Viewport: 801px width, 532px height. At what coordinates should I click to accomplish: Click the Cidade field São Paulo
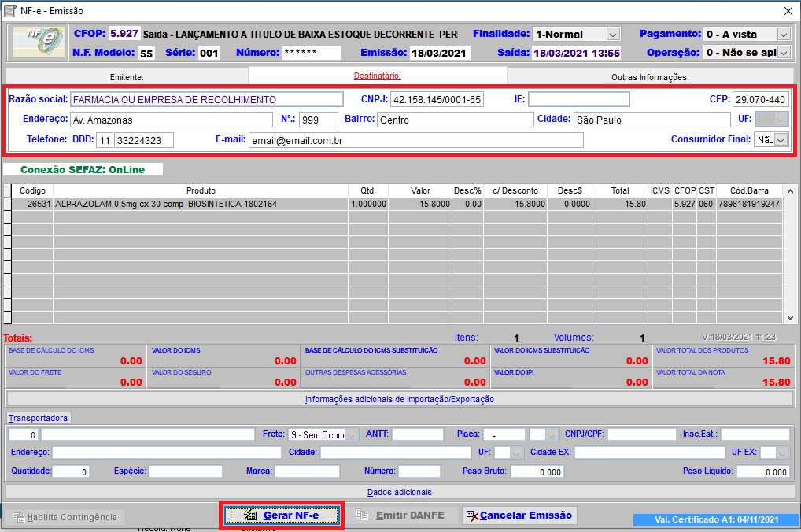(x=652, y=120)
